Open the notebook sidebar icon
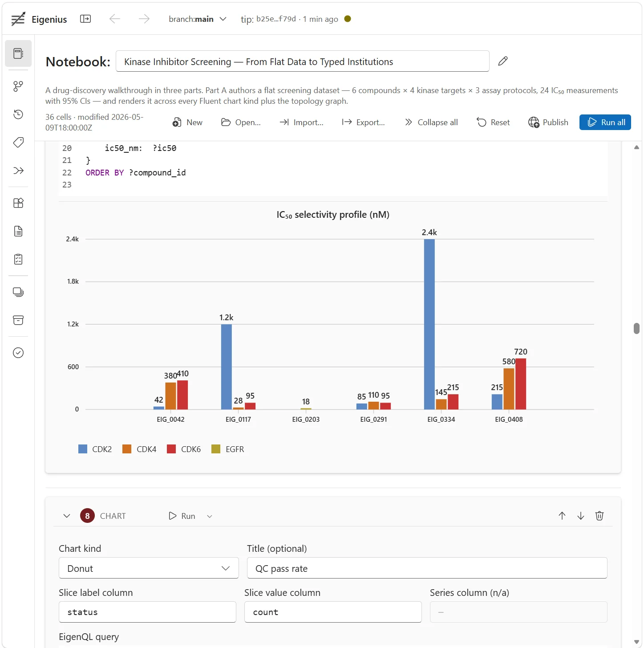The image size is (644, 648). coord(18,53)
